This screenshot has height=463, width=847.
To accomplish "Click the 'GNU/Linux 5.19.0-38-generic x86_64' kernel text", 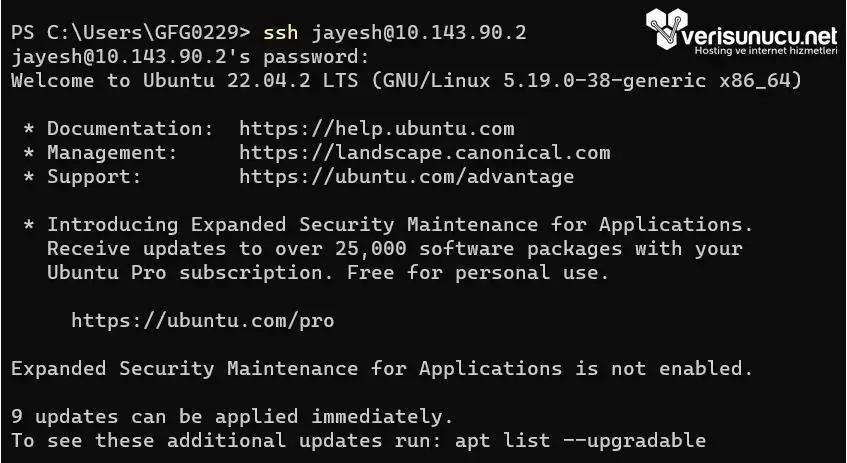I will click(x=587, y=81).
